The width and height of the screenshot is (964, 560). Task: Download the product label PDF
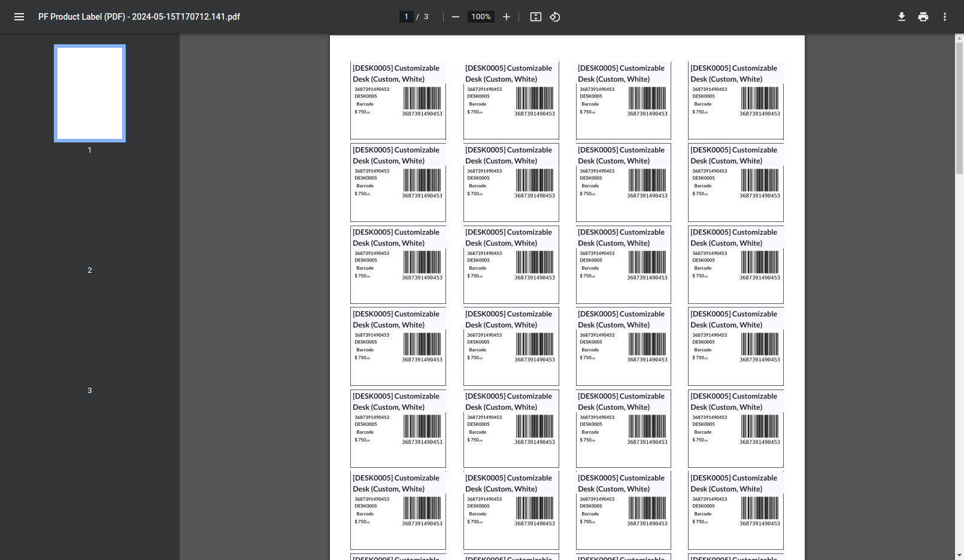tap(902, 17)
